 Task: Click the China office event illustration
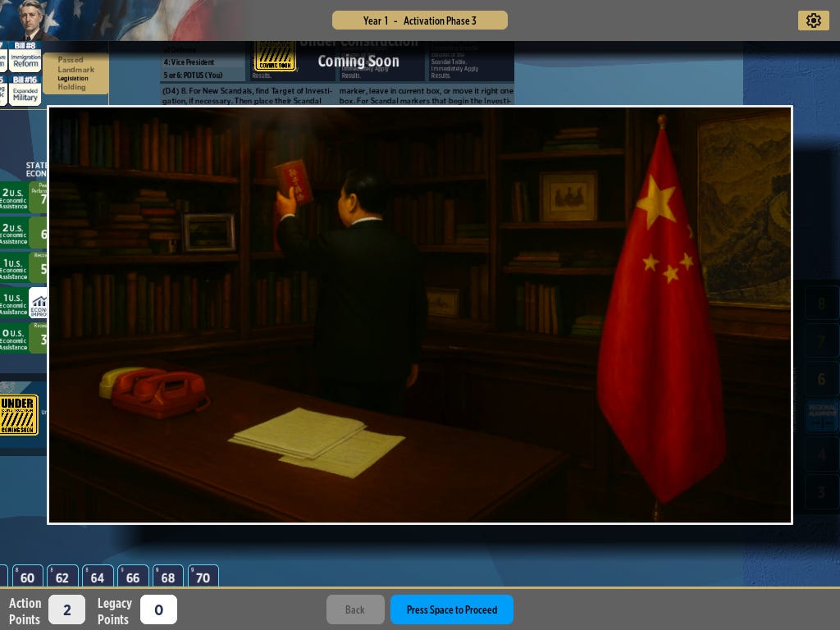pyautogui.click(x=420, y=315)
